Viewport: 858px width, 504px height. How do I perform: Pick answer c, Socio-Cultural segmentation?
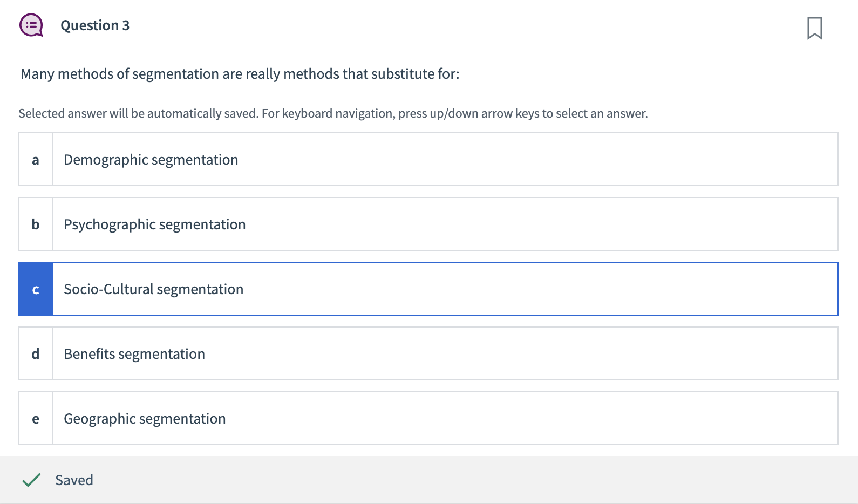coord(428,289)
